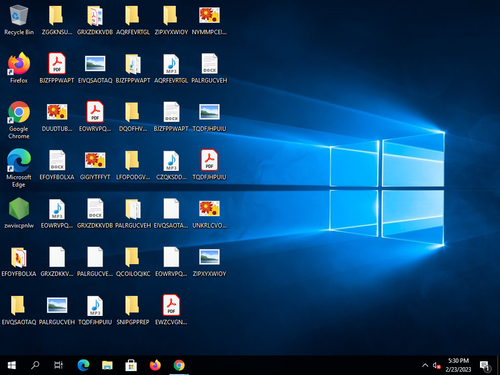Select the Recycle Bin desktop icon
This screenshot has height=375, width=500.
[19, 20]
